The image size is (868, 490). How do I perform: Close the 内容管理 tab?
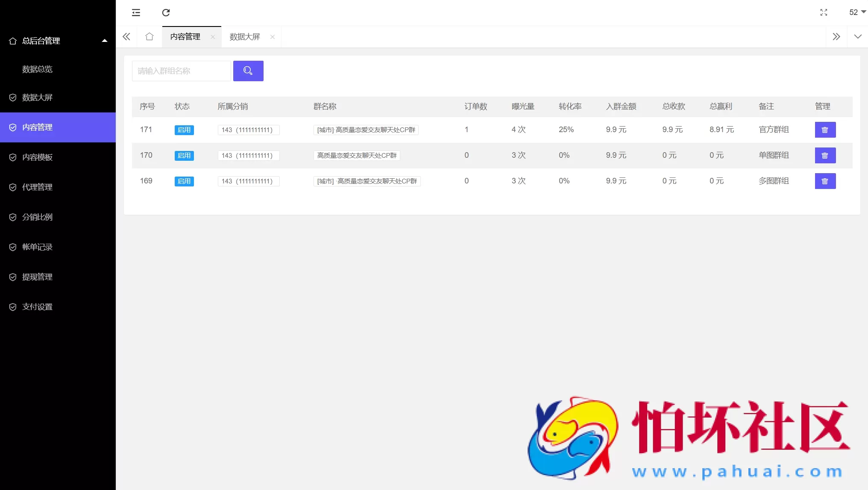213,37
